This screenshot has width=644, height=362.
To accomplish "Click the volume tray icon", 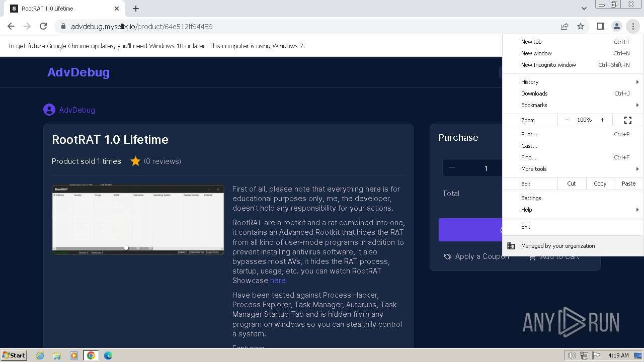I will coord(572,355).
